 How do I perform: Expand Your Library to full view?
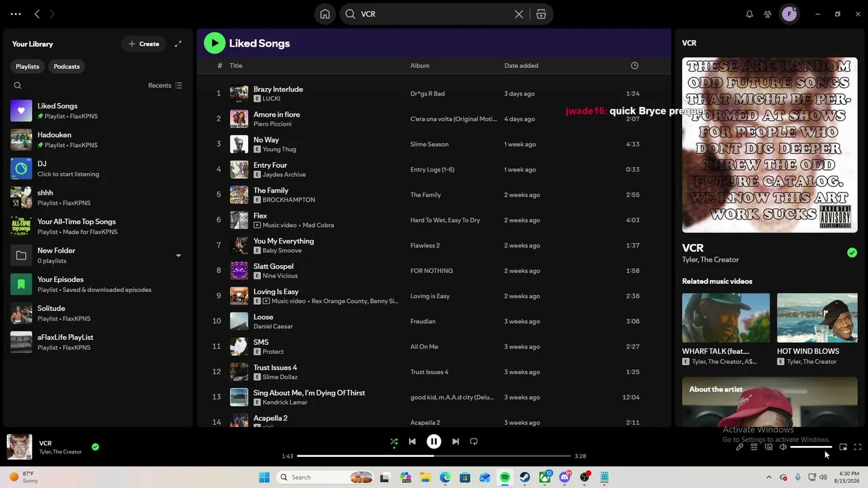[178, 44]
